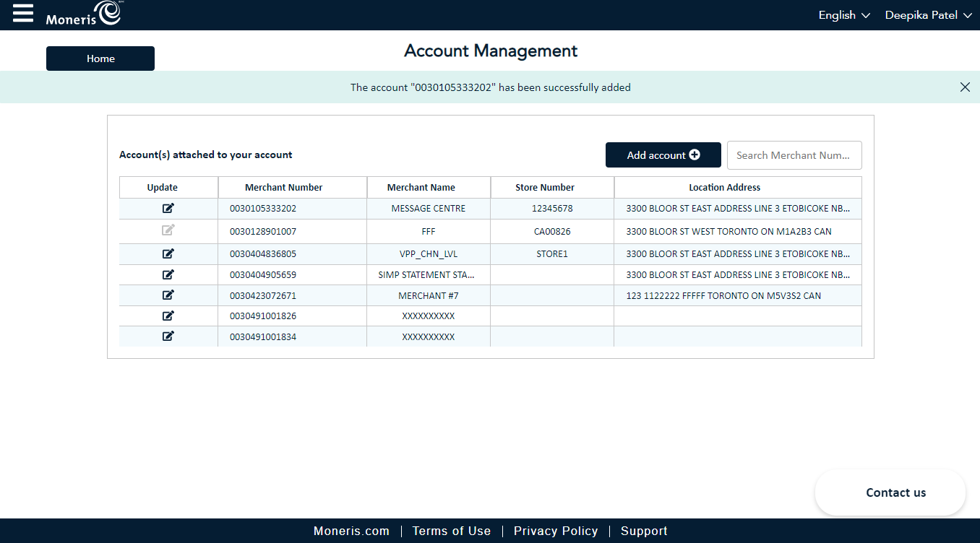Go to Home
The width and height of the screenshot is (980, 543).
tap(100, 58)
